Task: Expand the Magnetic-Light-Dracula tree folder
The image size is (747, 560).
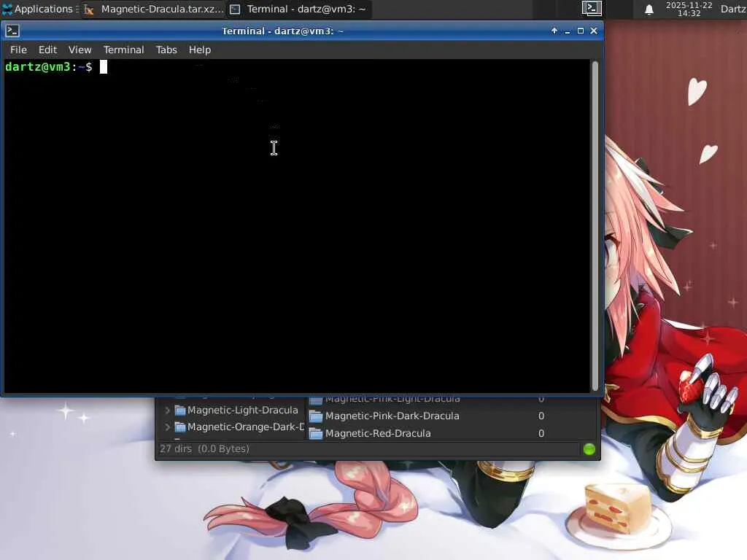Action: click(x=167, y=410)
